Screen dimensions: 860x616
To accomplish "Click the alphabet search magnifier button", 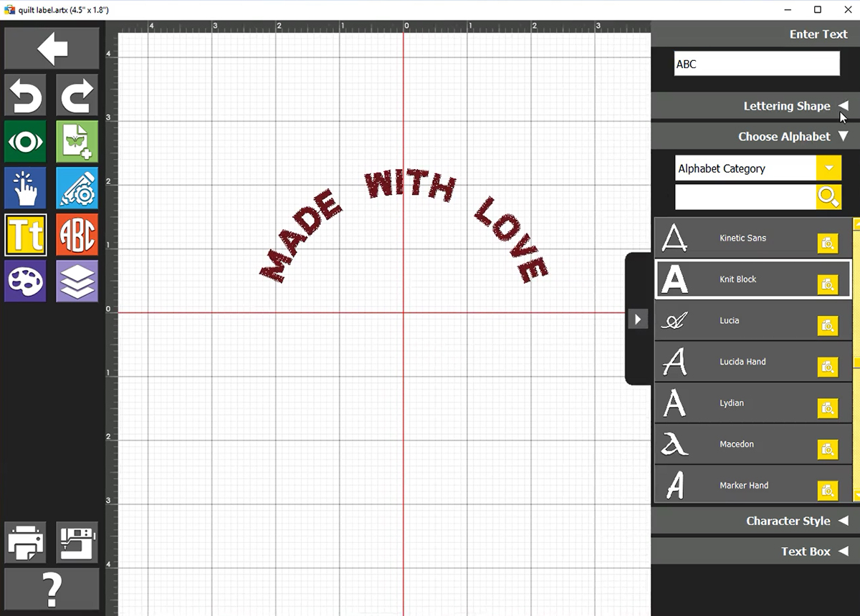I will tap(828, 197).
